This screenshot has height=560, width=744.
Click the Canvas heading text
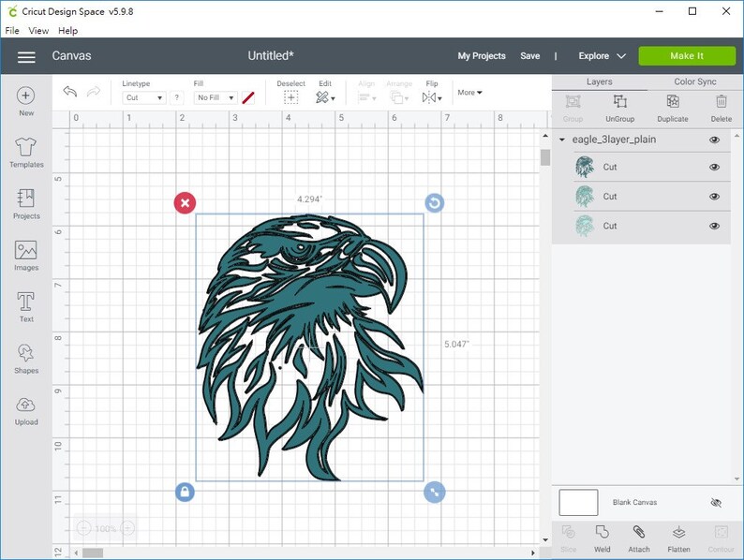71,56
